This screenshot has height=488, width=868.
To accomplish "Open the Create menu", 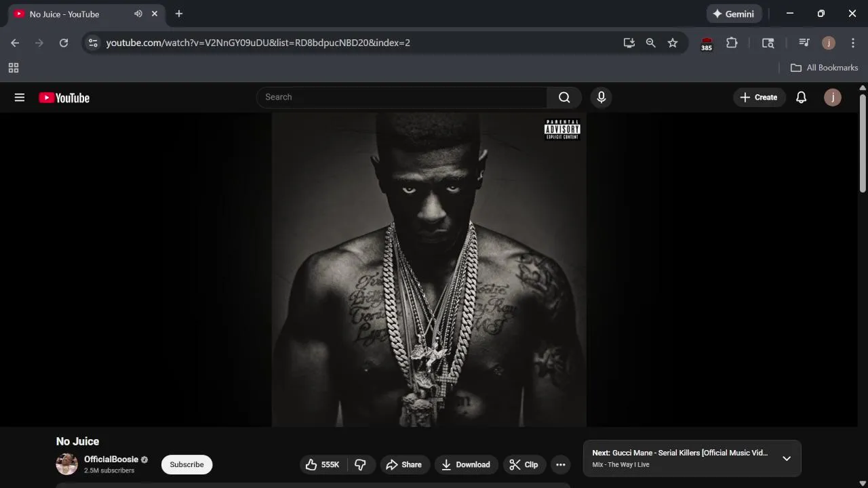I will (x=759, y=98).
